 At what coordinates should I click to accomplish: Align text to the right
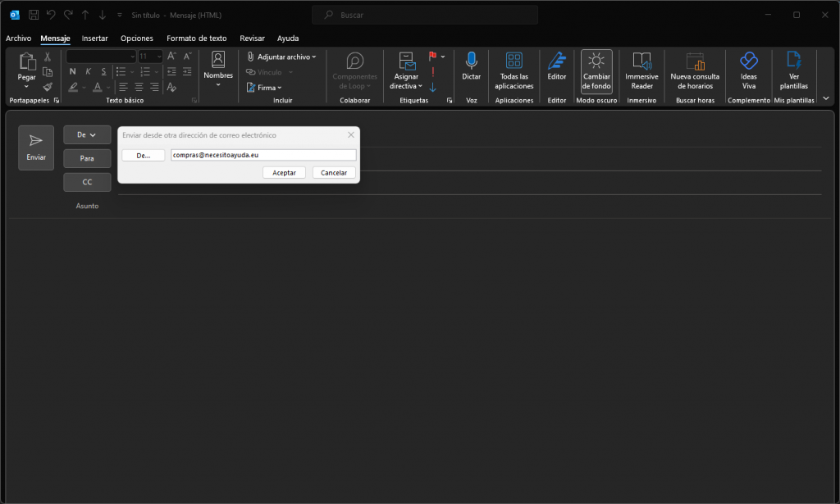pyautogui.click(x=154, y=87)
